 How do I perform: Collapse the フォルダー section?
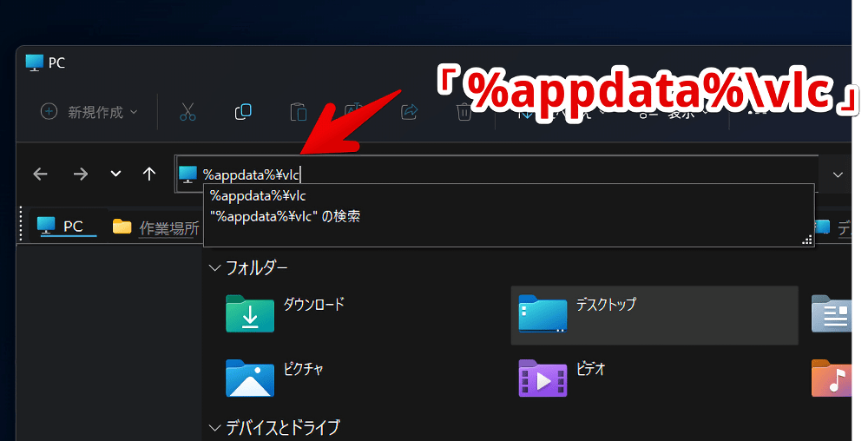[214, 268]
